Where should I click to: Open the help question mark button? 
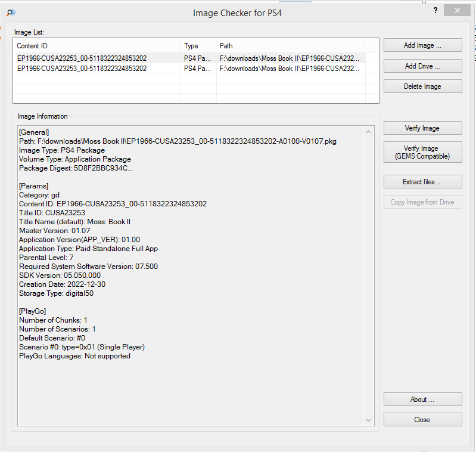pos(435,11)
